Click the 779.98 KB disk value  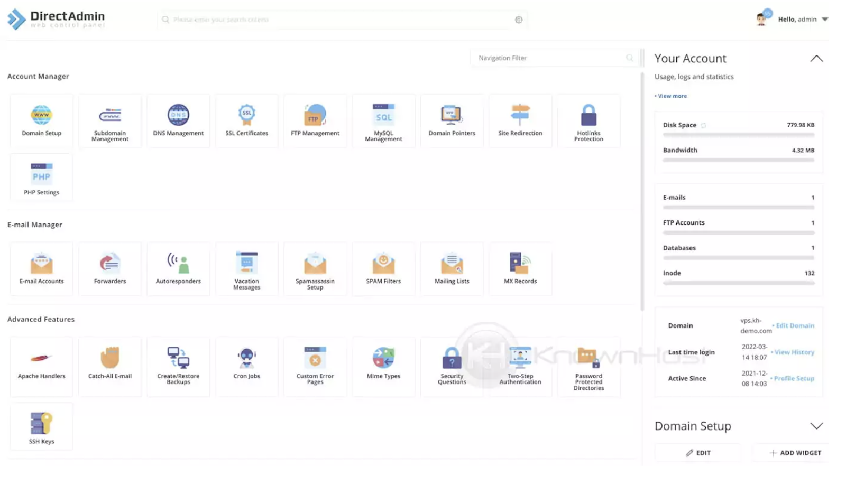[801, 125]
